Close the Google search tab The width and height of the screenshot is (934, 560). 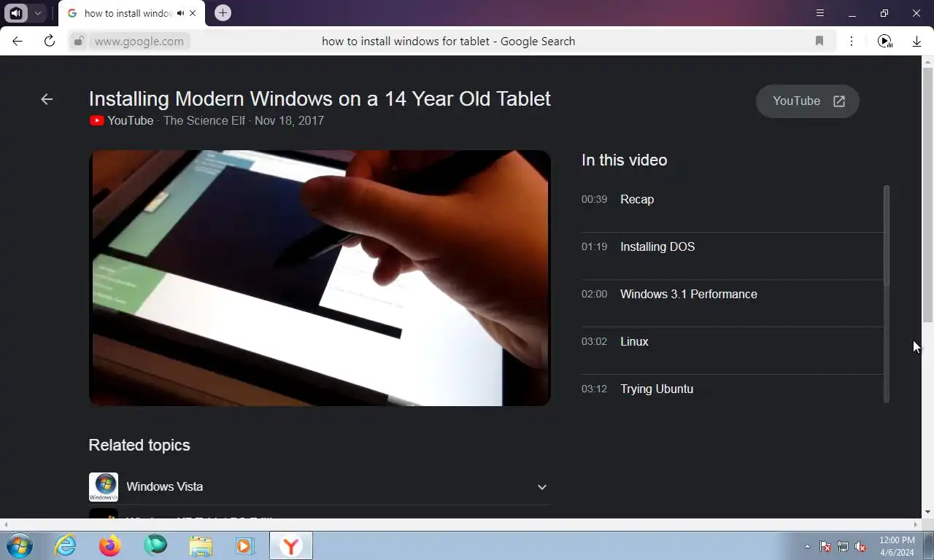(x=193, y=13)
